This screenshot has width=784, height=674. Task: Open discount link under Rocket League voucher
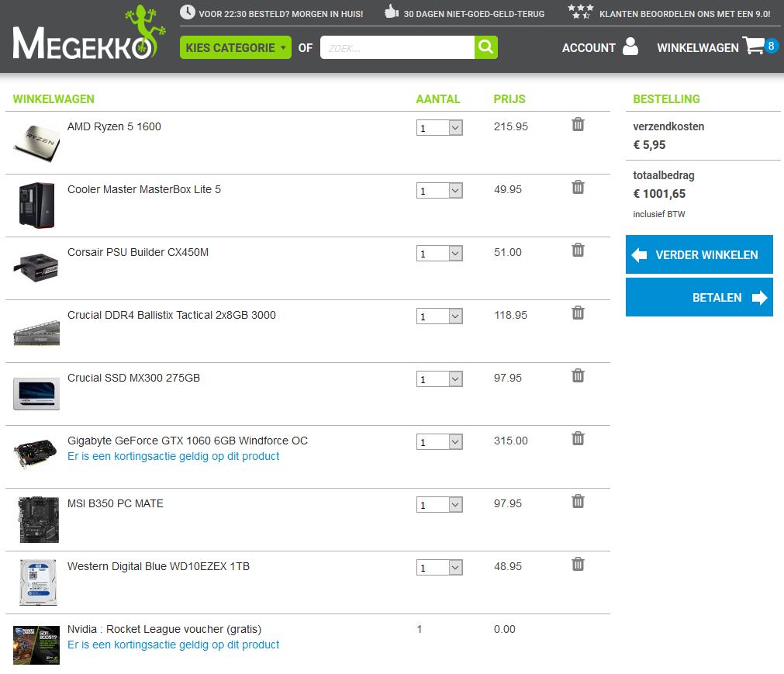coord(174,645)
